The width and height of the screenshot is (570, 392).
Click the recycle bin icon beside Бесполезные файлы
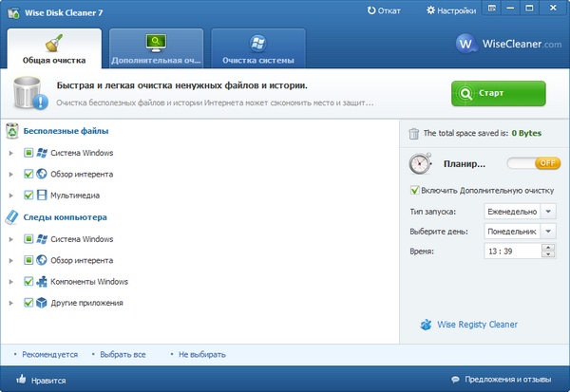[x=12, y=131]
